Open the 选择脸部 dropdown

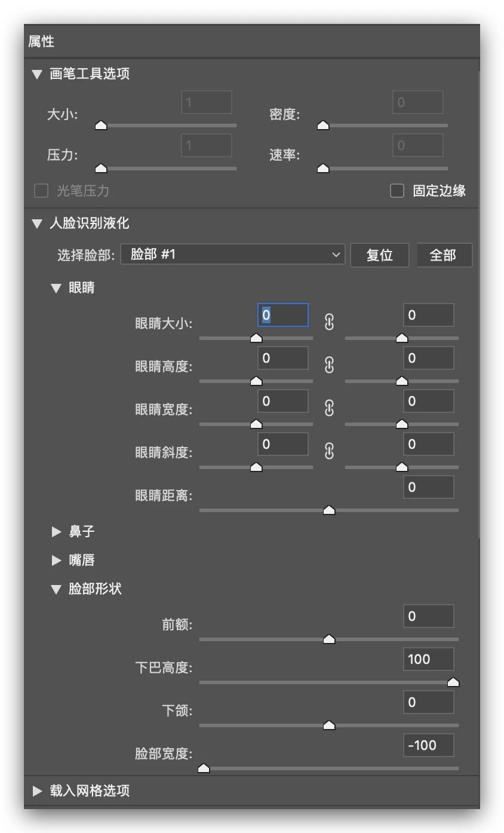tap(233, 255)
